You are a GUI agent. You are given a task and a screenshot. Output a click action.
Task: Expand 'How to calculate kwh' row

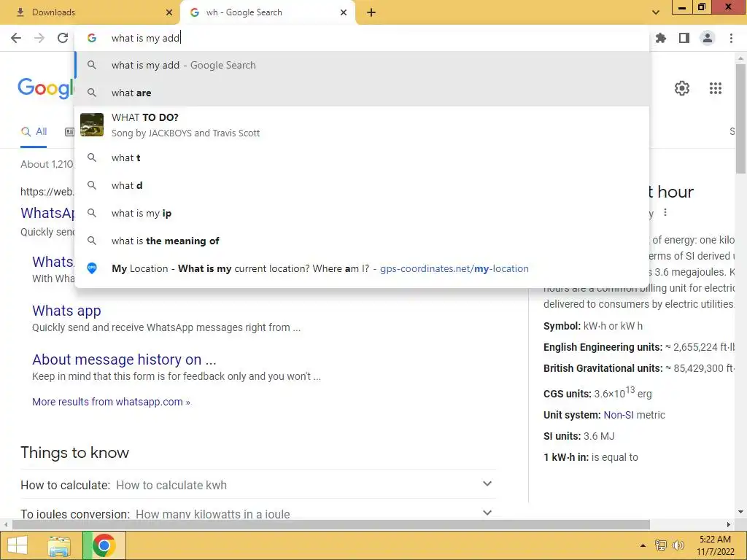pyautogui.click(x=258, y=485)
